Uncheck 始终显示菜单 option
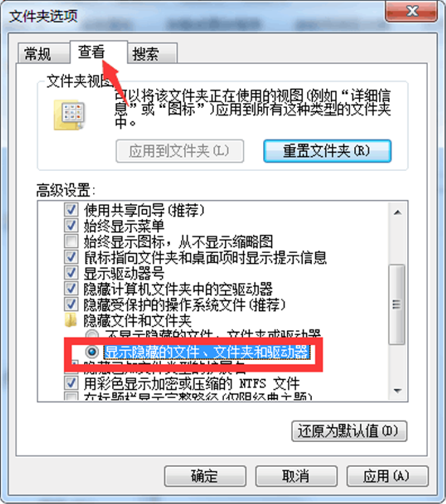The height and width of the screenshot is (504, 446). coord(71,226)
